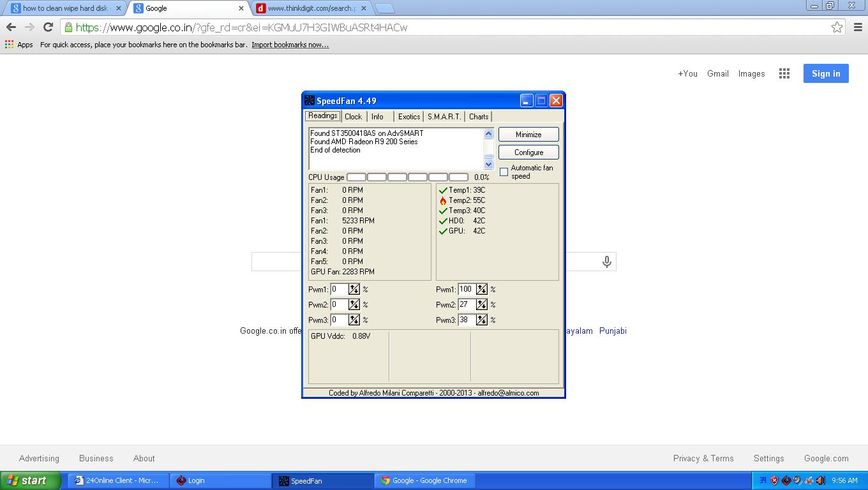Open the Chrome menu hamburger icon
Image resolution: width=868 pixels, height=490 pixels.
(x=857, y=27)
